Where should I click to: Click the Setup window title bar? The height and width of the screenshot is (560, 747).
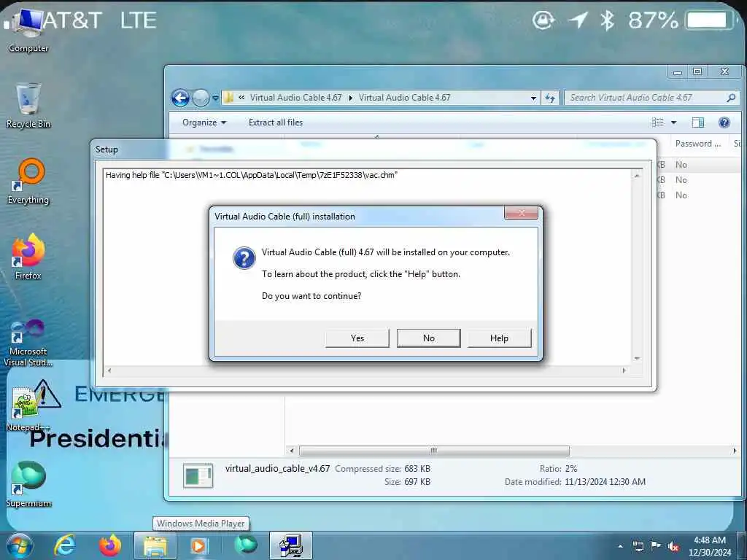374,149
